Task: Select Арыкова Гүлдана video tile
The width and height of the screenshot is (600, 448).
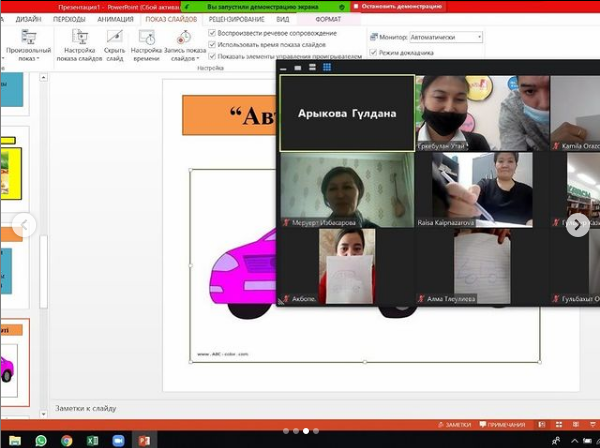Action: coord(346,113)
